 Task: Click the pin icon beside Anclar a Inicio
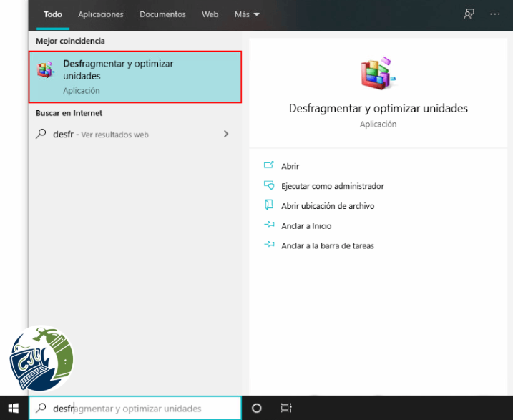[269, 225]
